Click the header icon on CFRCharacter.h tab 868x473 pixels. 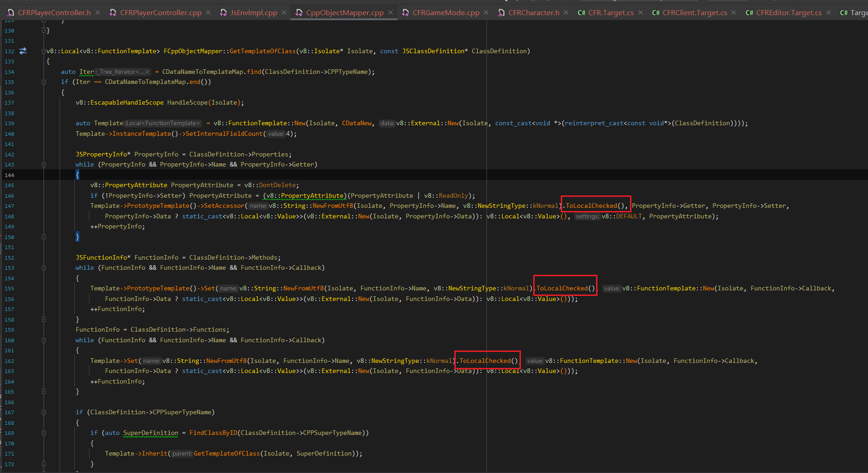point(501,12)
